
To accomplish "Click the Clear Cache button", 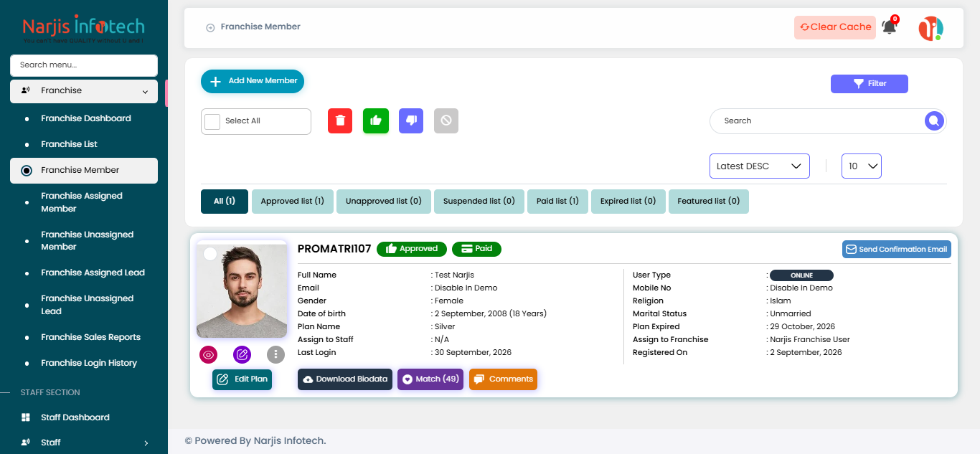I will (835, 27).
